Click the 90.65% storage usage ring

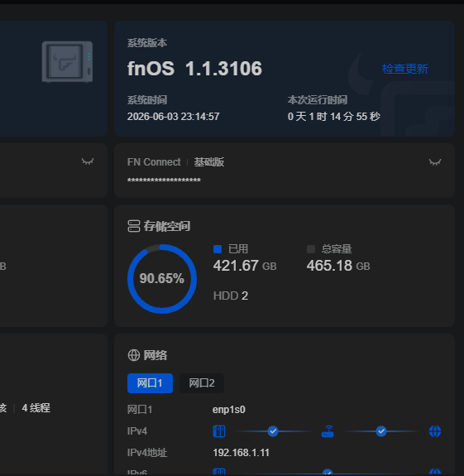click(x=162, y=279)
